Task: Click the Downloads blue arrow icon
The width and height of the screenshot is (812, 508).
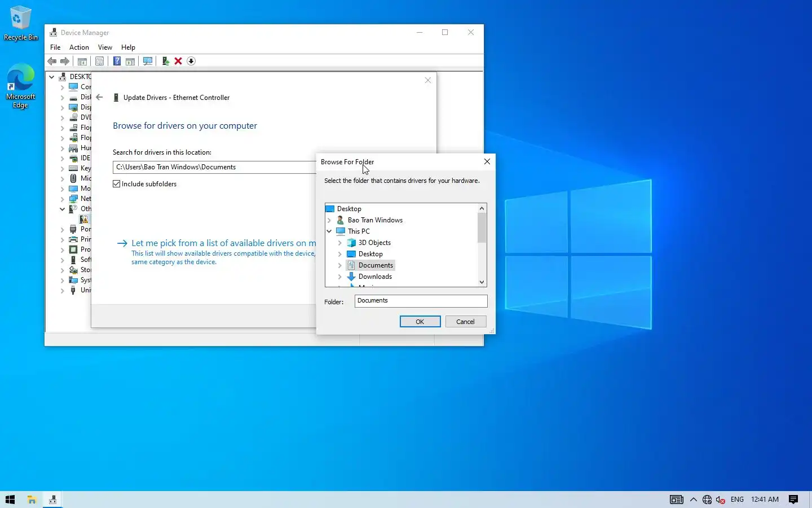Action: pos(351,277)
